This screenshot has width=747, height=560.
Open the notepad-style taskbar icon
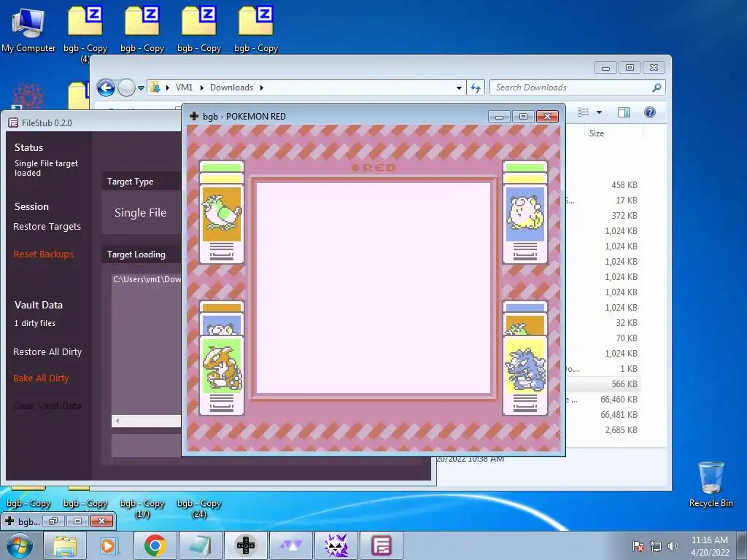tap(200, 545)
